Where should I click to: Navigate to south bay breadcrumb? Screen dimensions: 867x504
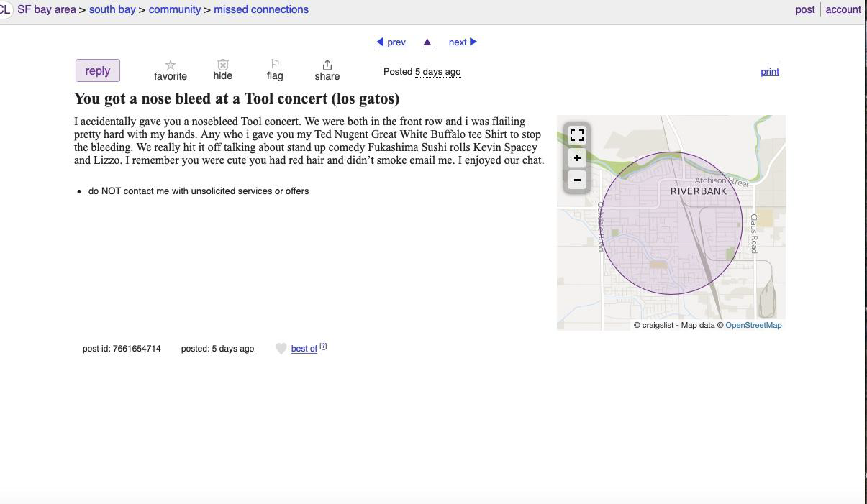point(112,9)
